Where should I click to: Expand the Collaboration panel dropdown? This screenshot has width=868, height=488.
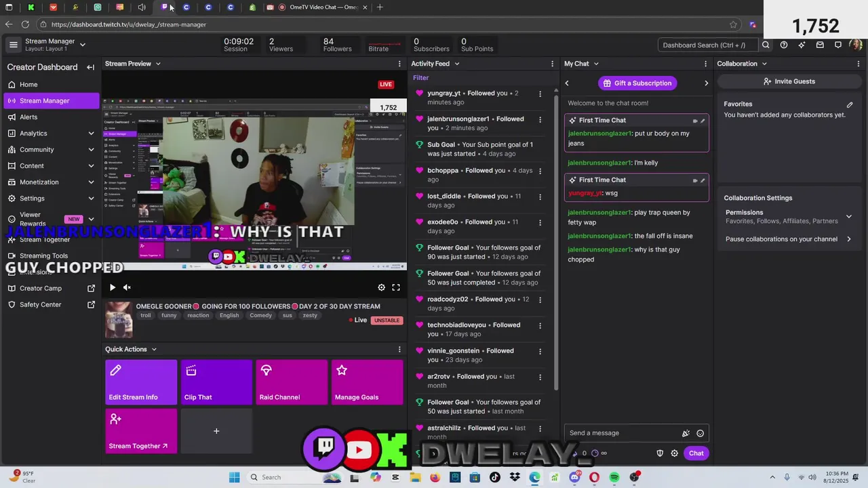(x=764, y=64)
